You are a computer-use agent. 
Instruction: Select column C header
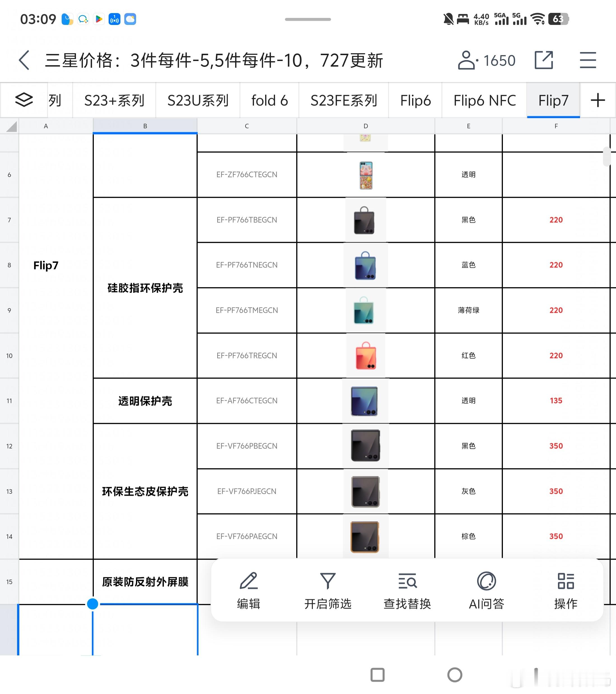(247, 126)
